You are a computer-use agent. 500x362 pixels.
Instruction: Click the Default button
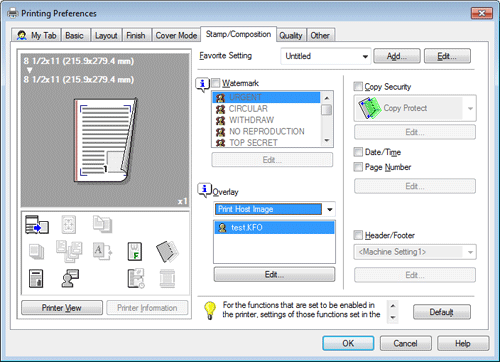tap(442, 312)
